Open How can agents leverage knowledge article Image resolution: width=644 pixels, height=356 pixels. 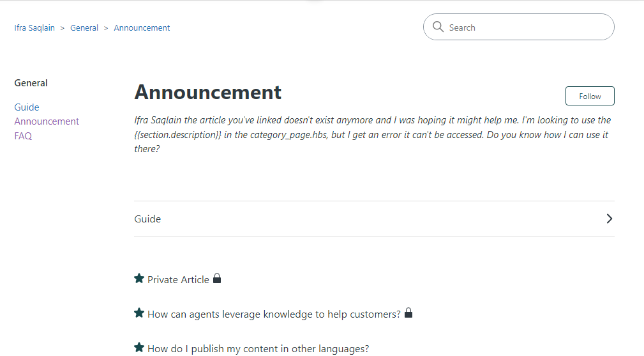pos(274,314)
